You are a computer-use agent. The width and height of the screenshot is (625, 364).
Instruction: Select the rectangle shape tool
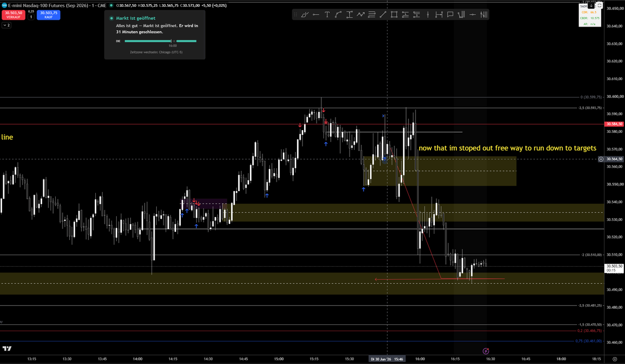394,15
